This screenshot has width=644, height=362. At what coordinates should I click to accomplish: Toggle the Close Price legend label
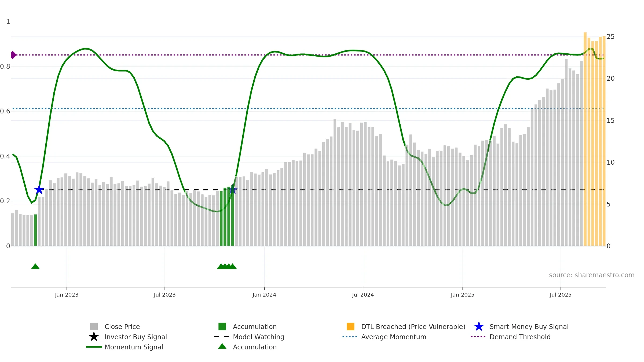122,327
